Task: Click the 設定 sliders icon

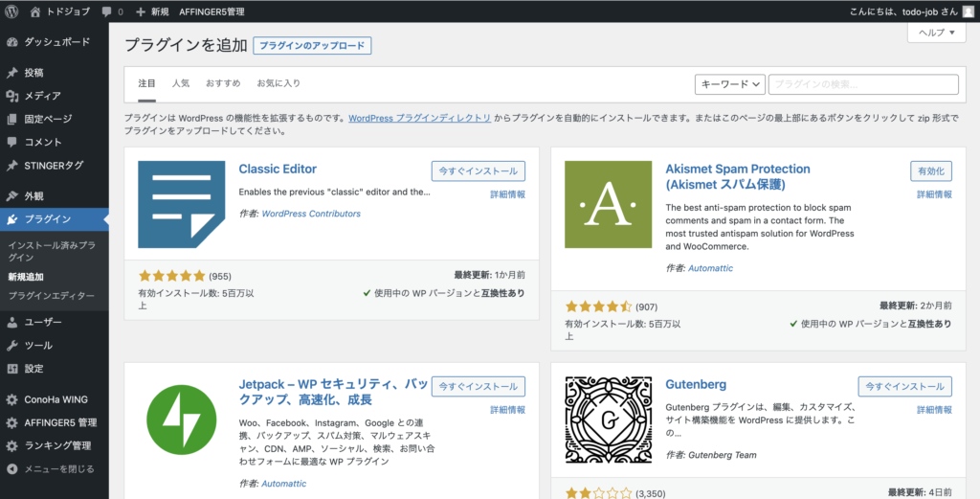Action: tap(11, 369)
